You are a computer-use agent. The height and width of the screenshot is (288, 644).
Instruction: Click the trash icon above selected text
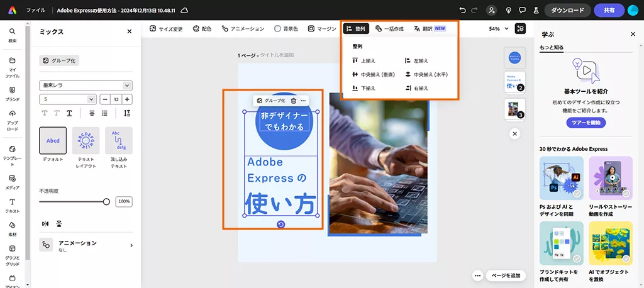tap(293, 101)
